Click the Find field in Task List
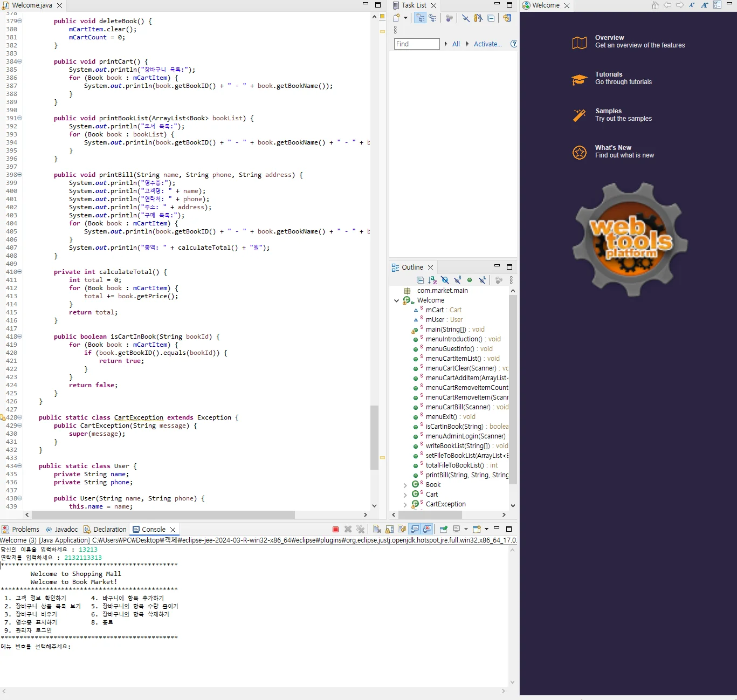Viewport: 737px width, 700px height. click(x=417, y=44)
